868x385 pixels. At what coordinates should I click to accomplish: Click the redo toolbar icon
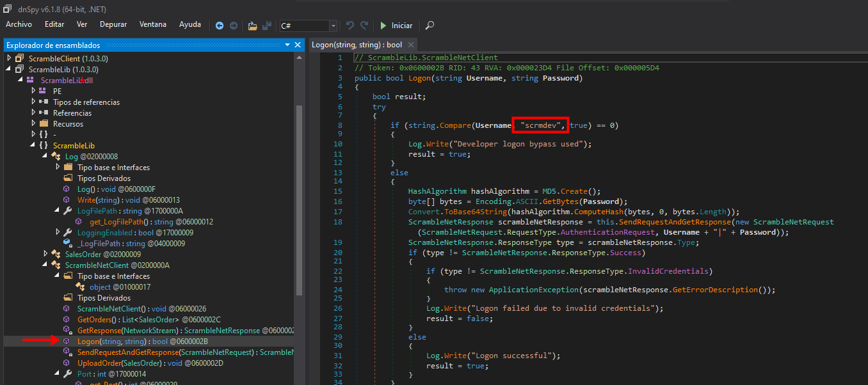(x=364, y=26)
